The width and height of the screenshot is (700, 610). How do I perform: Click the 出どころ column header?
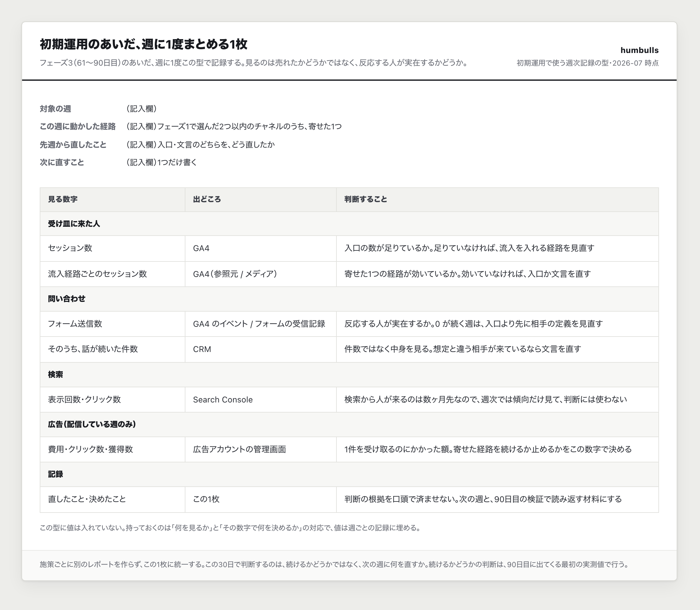click(261, 199)
